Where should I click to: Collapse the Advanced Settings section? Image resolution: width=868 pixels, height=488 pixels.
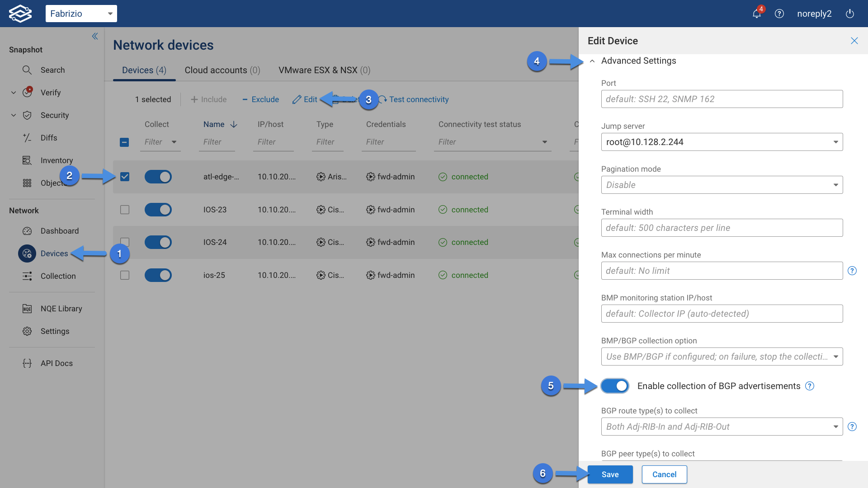tap(593, 61)
